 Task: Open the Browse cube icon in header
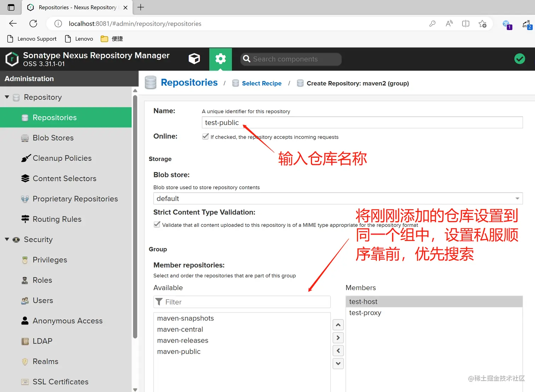(194, 59)
